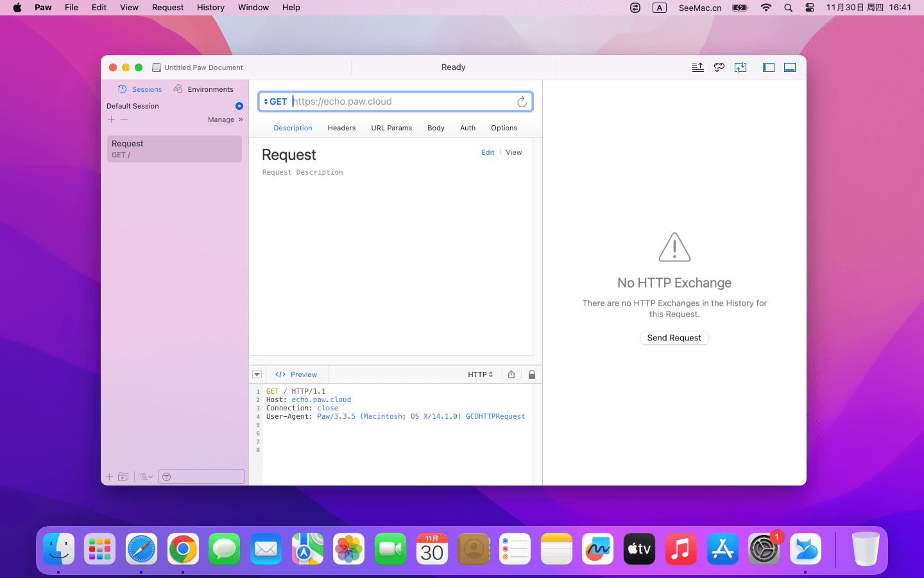
Task: Select the Preview code tab
Action: [296, 374]
